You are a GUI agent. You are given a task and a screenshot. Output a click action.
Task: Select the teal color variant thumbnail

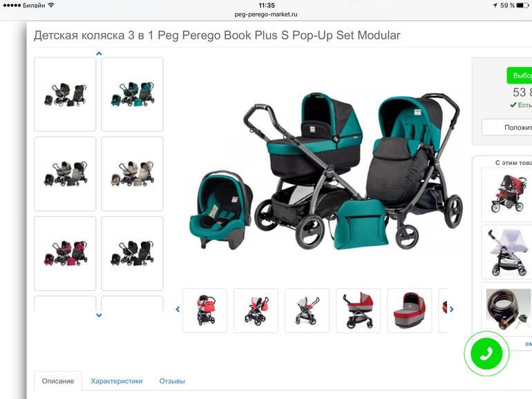click(x=133, y=95)
